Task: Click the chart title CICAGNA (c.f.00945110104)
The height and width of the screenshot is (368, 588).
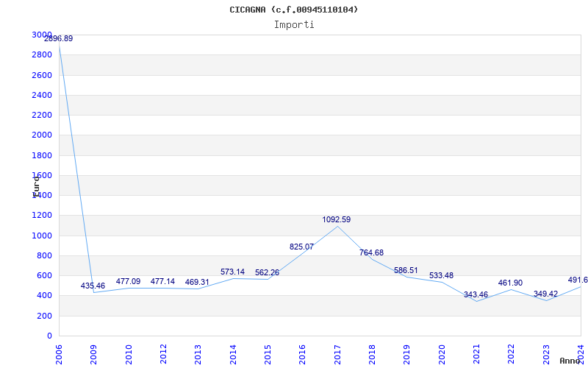Action: 293,10
